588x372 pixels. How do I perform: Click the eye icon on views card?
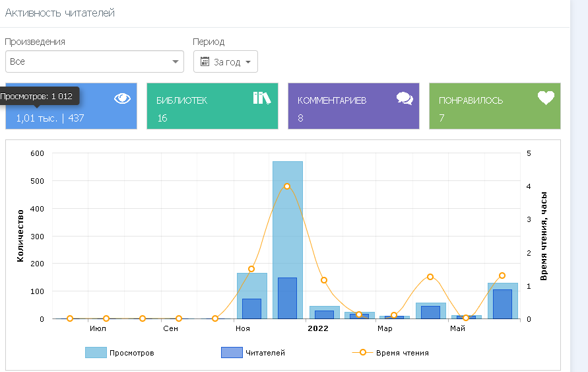pyautogui.click(x=122, y=98)
